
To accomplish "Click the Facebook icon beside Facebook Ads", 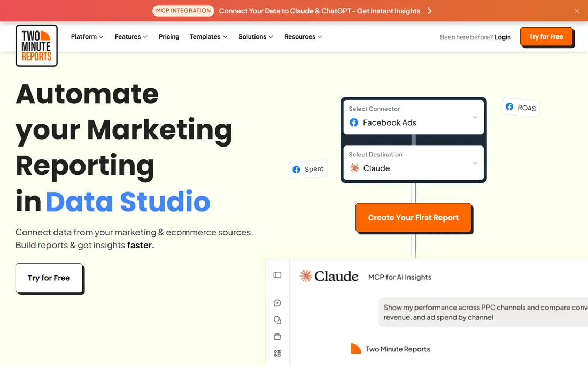I will 354,122.
